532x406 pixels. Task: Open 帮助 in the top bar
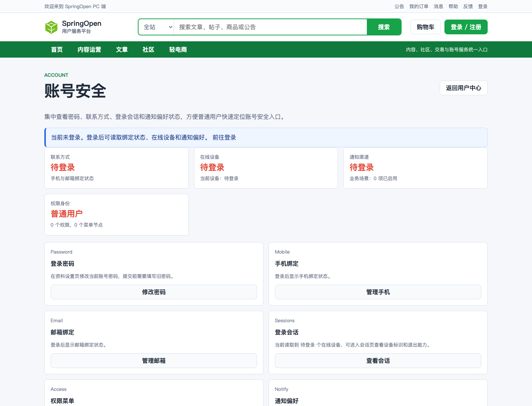[453, 6]
